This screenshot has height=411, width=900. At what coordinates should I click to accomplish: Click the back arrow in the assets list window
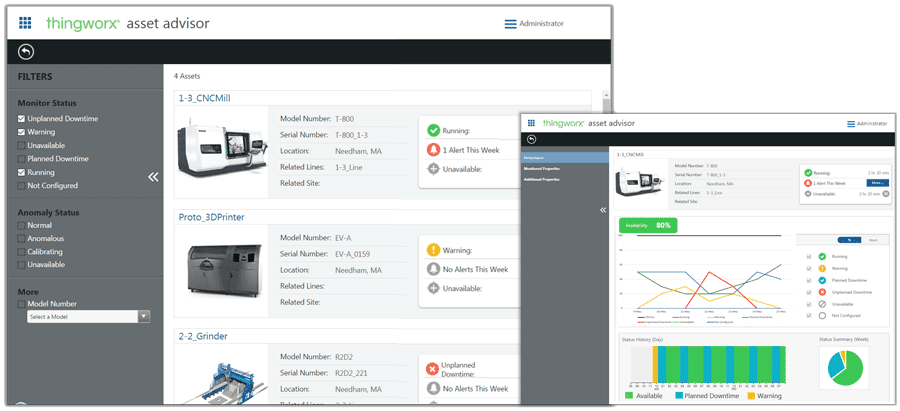26,52
